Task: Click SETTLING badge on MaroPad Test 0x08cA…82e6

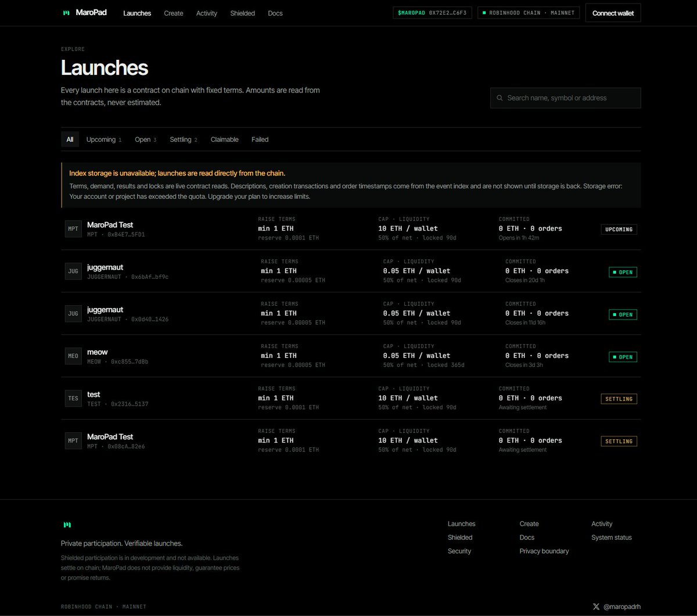Action: tap(619, 441)
